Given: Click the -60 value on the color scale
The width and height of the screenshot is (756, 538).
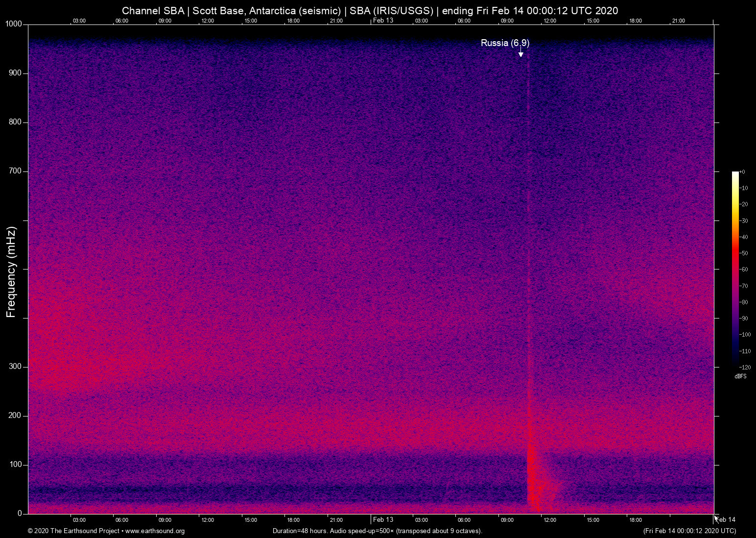Looking at the screenshot, I should click(x=744, y=269).
